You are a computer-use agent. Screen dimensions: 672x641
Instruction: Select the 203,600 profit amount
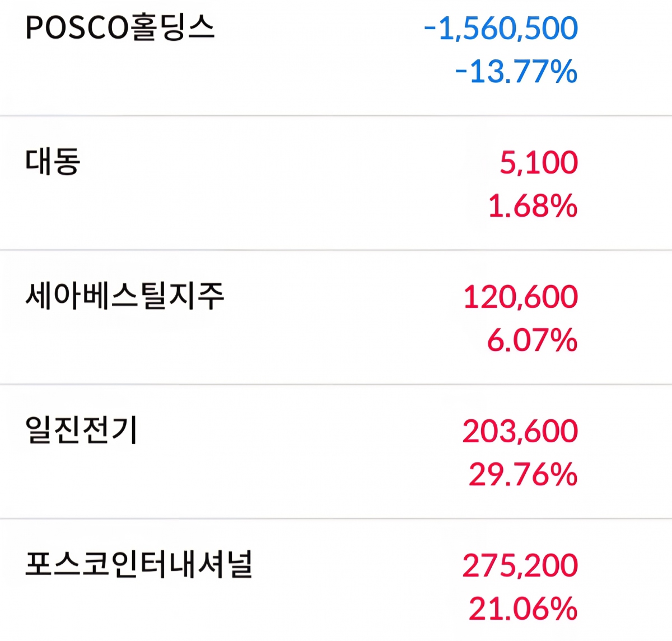(x=520, y=431)
